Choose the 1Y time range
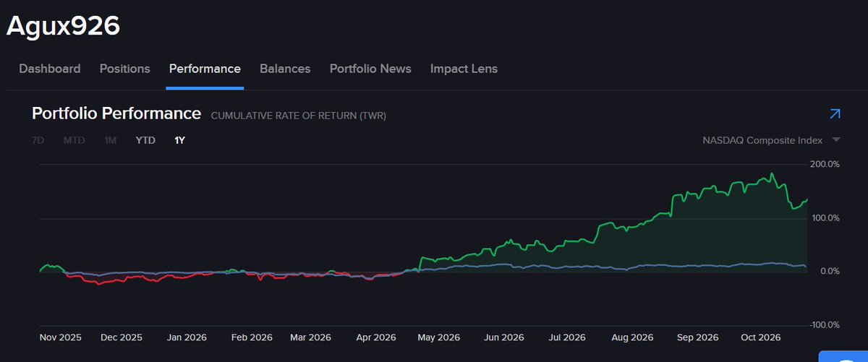The width and height of the screenshot is (868, 362). tap(179, 140)
